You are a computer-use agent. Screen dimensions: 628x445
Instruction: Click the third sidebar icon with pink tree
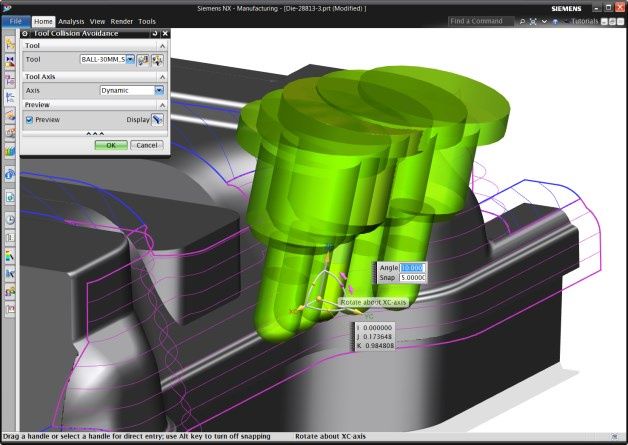pyautogui.click(x=10, y=80)
